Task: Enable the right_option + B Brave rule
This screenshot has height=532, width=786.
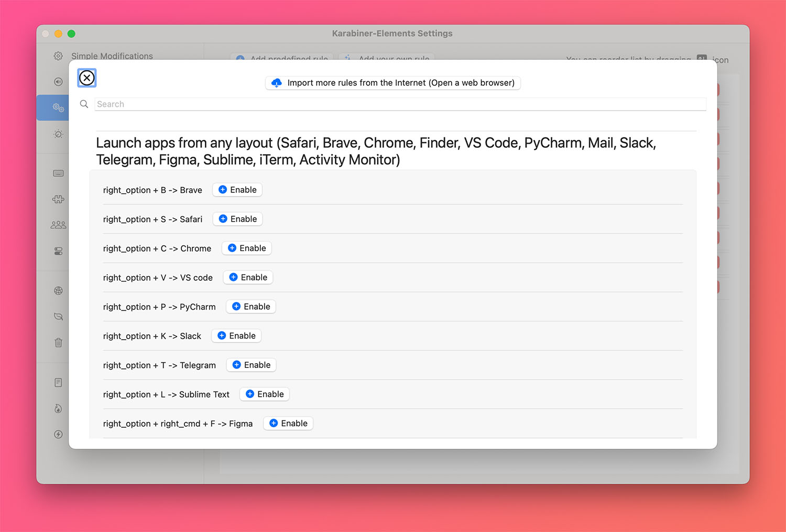Action: pos(237,190)
